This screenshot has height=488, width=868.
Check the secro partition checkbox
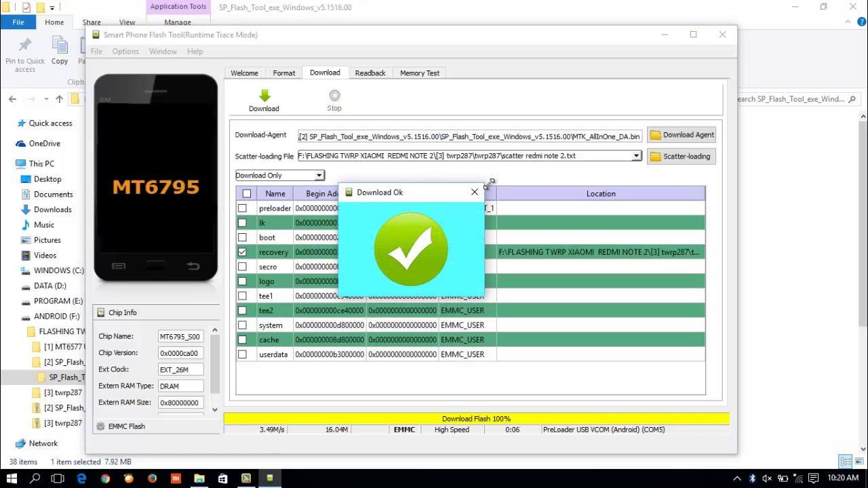242,266
